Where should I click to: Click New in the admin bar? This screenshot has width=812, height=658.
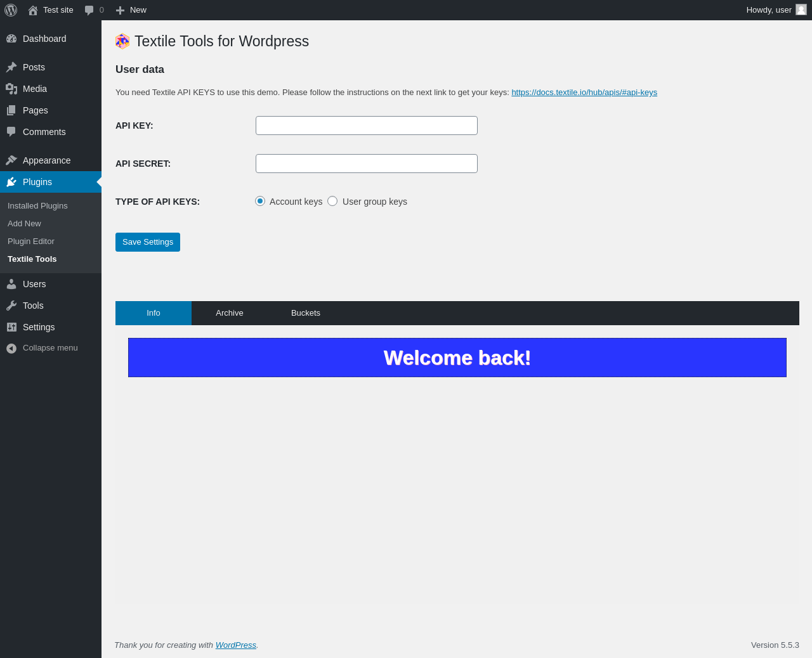[x=138, y=10]
